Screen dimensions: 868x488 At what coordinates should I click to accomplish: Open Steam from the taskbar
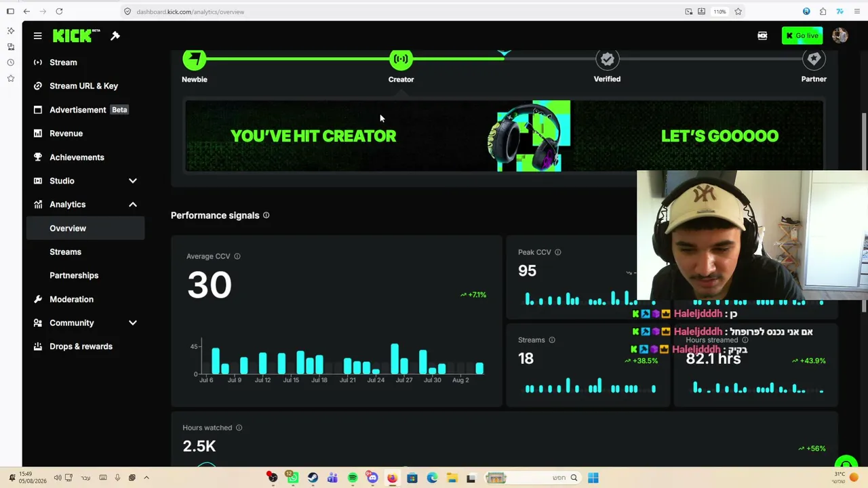tap(313, 478)
